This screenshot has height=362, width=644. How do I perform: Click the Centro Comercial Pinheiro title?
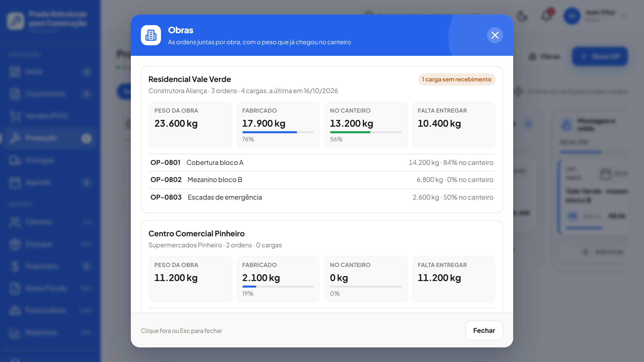click(x=196, y=234)
